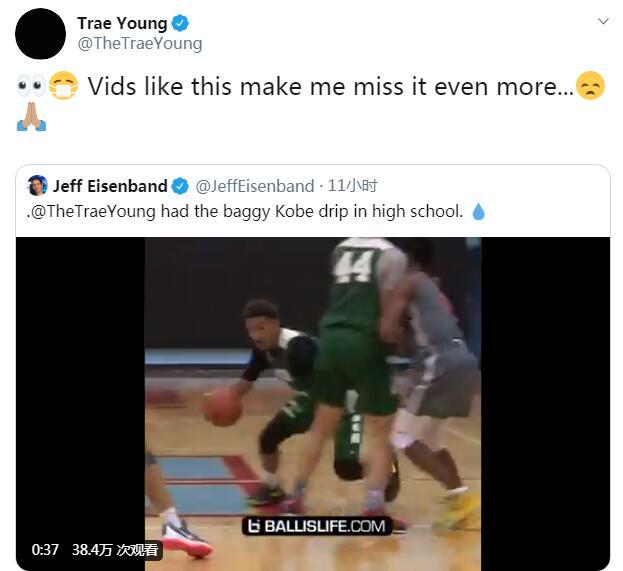Open the 11小时 quoted tweet timestamp
The width and height of the screenshot is (623, 571).
(x=352, y=186)
